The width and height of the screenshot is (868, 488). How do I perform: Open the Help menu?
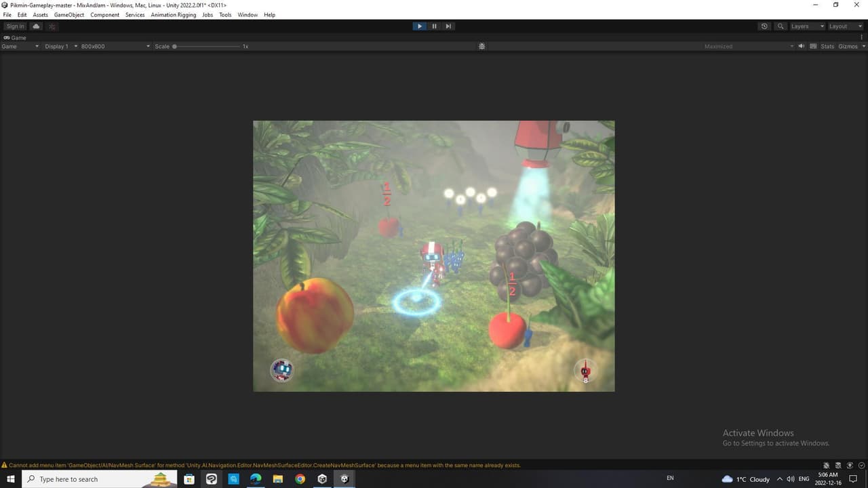(270, 15)
